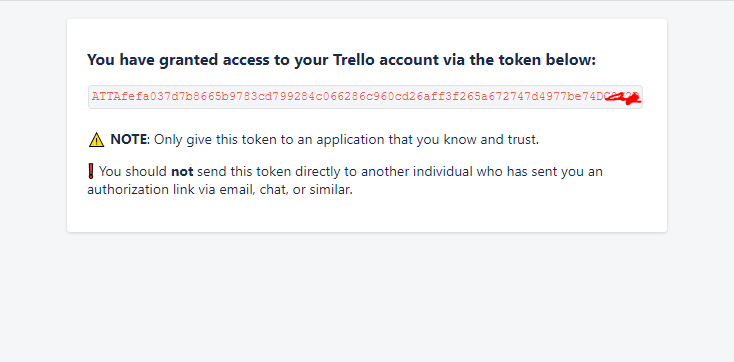The width and height of the screenshot is (734, 362).
Task: Click the words "You should" beside the exclamation mark
Action: (x=133, y=172)
